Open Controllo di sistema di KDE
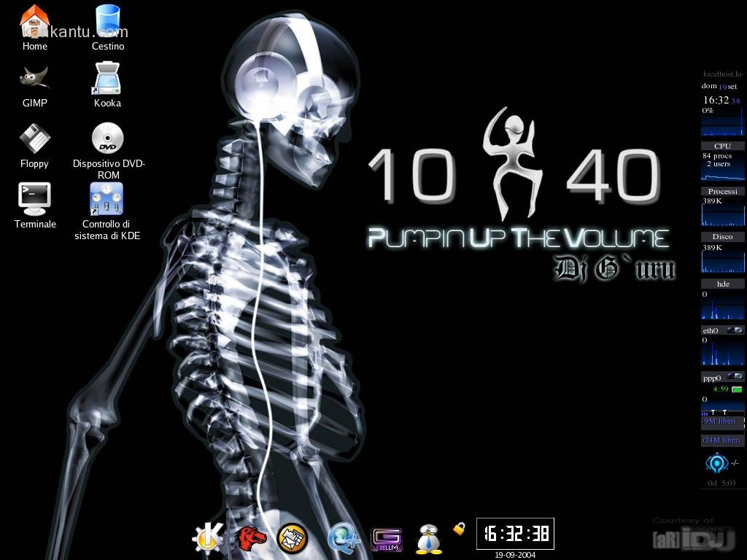This screenshot has height=560, width=747. click(x=107, y=199)
